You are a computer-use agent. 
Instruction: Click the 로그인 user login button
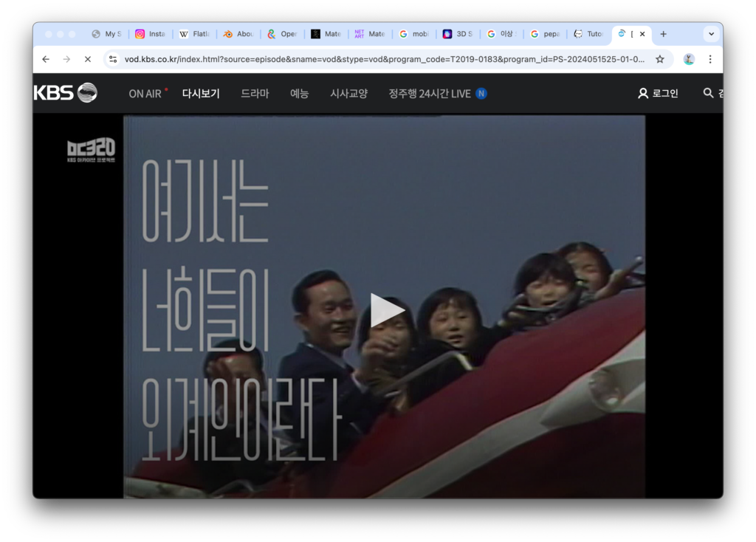point(658,93)
